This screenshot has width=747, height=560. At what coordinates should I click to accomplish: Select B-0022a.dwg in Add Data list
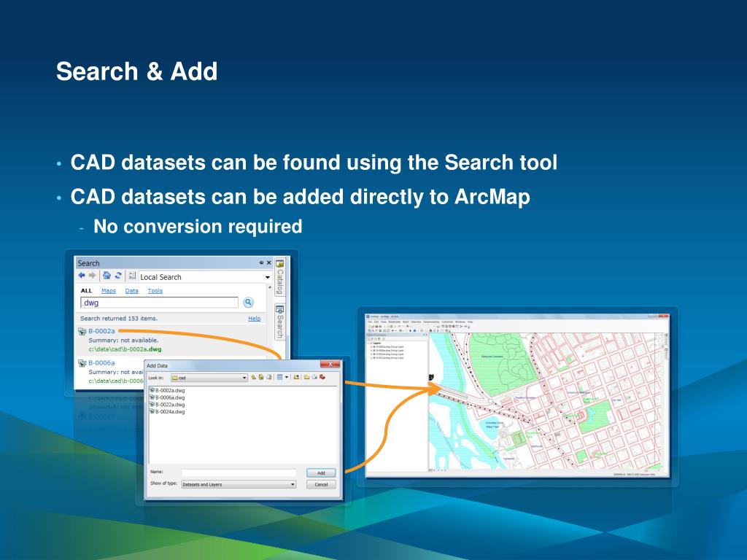click(x=167, y=405)
